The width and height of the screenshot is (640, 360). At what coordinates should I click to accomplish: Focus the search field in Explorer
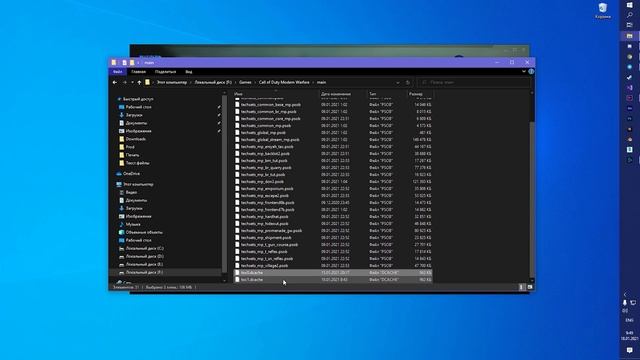473,82
